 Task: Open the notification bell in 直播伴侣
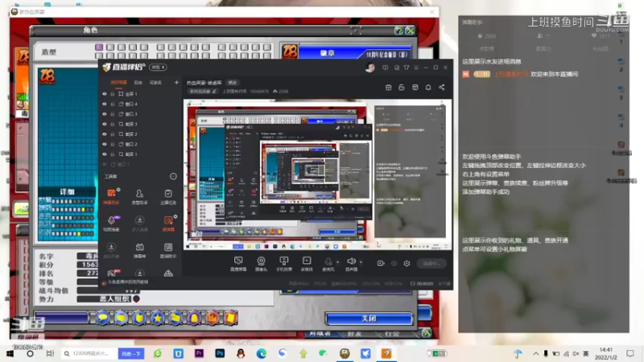tap(428, 87)
